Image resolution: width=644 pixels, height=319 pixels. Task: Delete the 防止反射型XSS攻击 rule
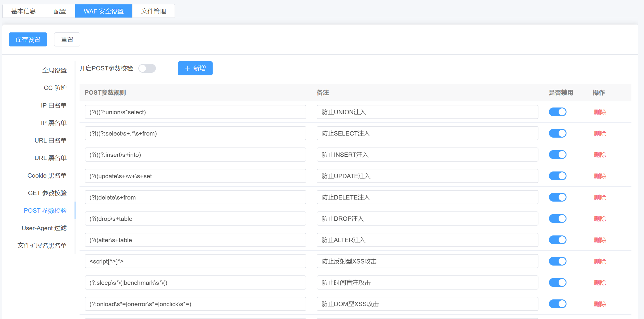point(600,261)
